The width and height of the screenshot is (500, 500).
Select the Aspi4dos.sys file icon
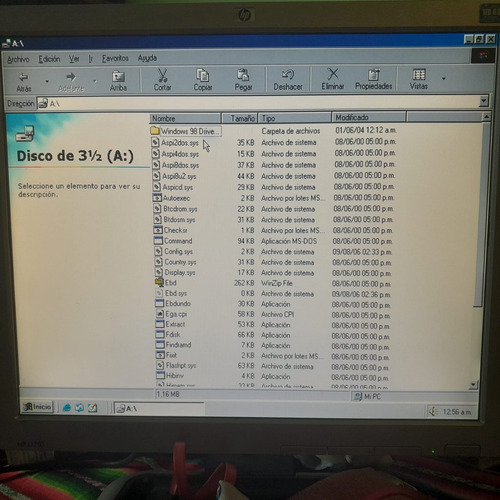(156, 154)
